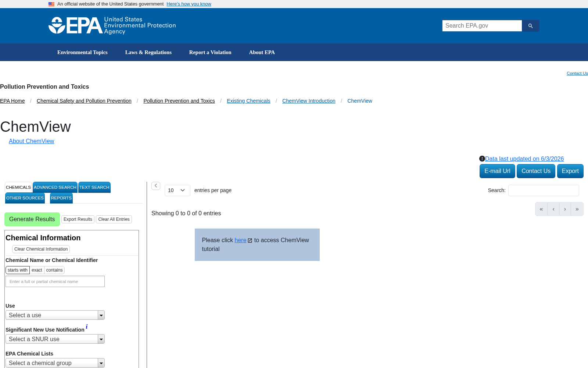Collapse the left panel with chevron button

tap(156, 186)
